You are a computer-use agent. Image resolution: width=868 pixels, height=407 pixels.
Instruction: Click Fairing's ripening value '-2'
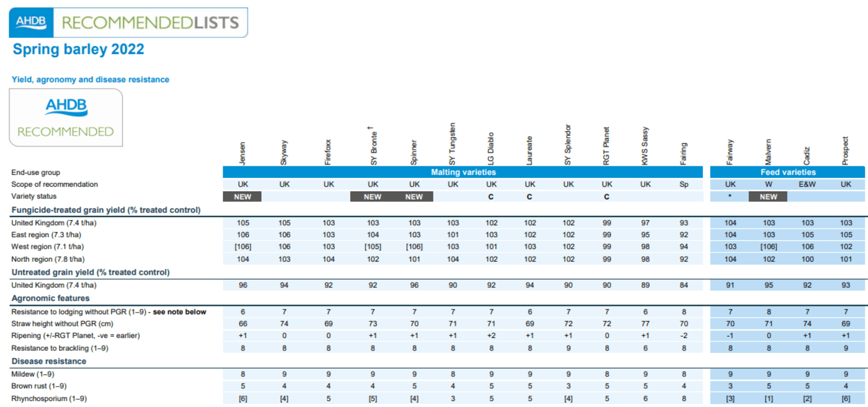pyautogui.click(x=684, y=336)
